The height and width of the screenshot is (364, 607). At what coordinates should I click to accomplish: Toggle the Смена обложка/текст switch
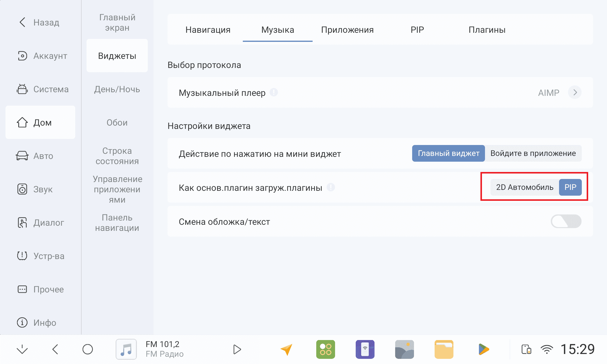coord(566,221)
